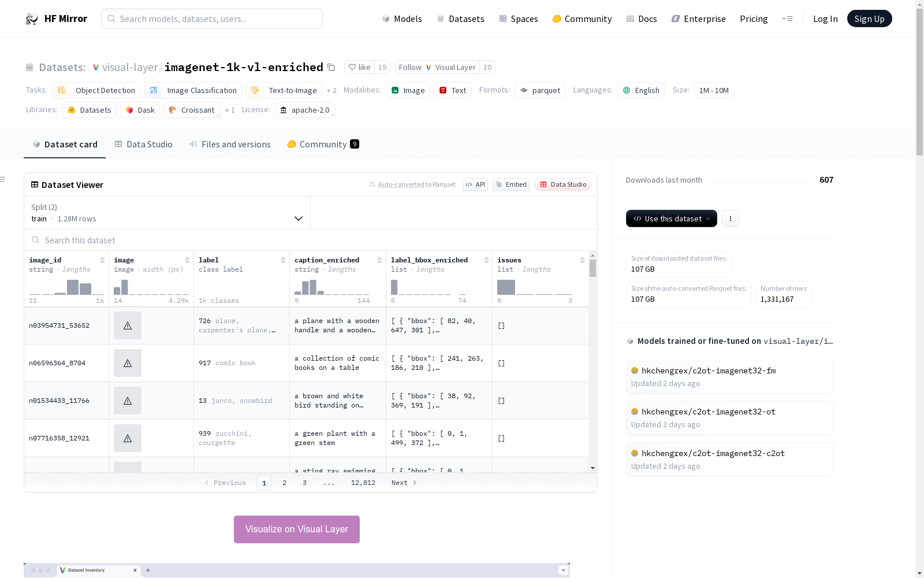Image resolution: width=924 pixels, height=578 pixels.
Task: Click the HF Mirror logo icon
Action: pos(32,19)
